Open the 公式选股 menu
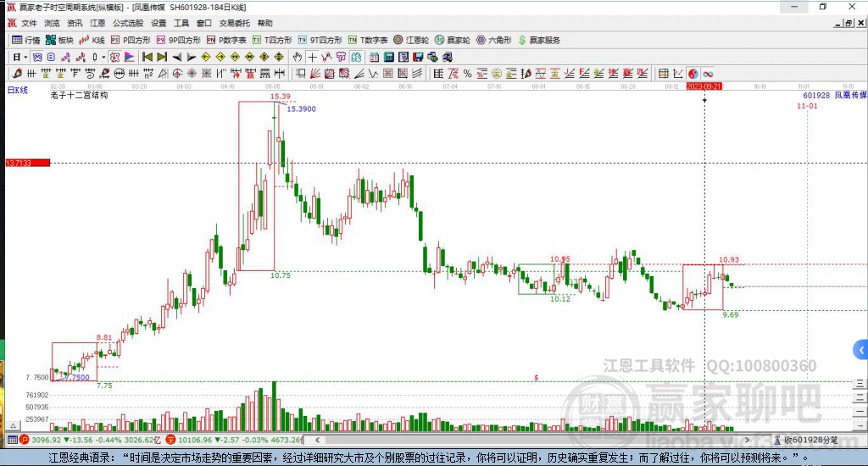This screenshot has width=868, height=466. click(x=128, y=23)
